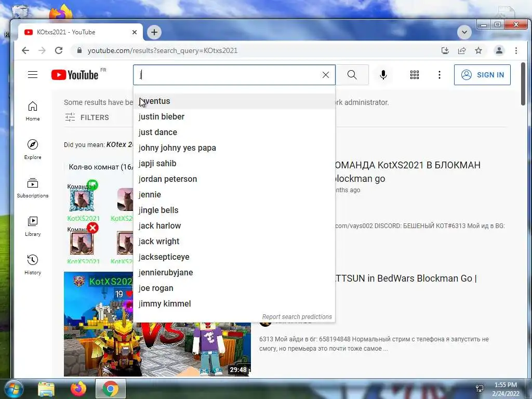Select suggestion 'justin bieber'
Screen dimensions: 532x399
coord(234,117)
